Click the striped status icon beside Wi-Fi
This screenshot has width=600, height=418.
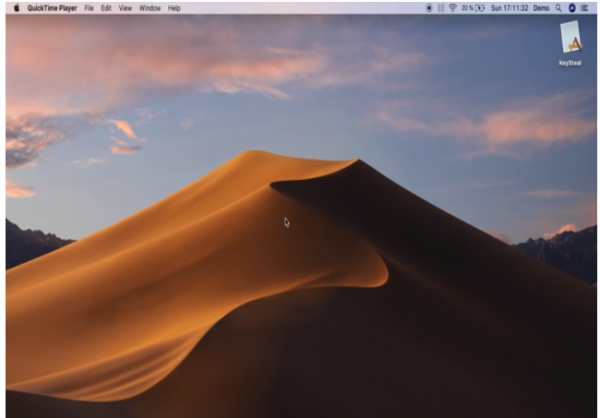click(441, 8)
